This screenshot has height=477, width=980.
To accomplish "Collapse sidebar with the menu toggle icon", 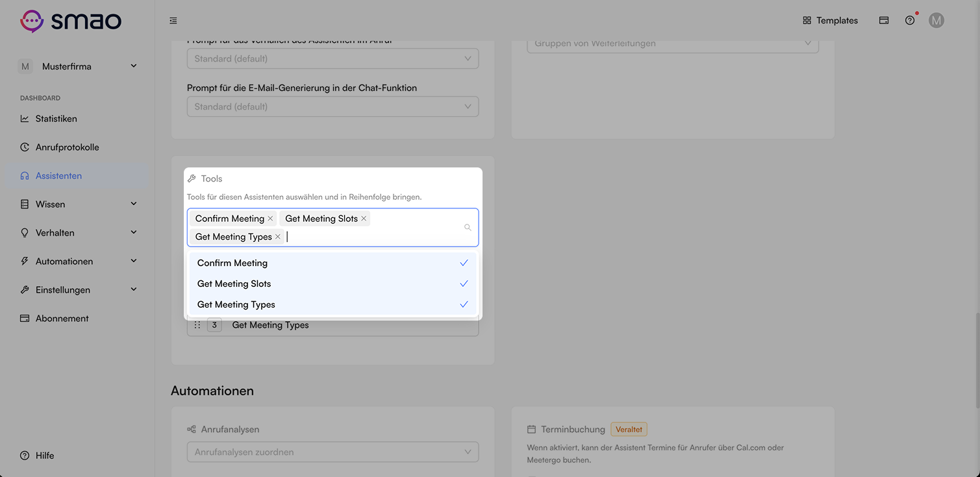I will [173, 21].
